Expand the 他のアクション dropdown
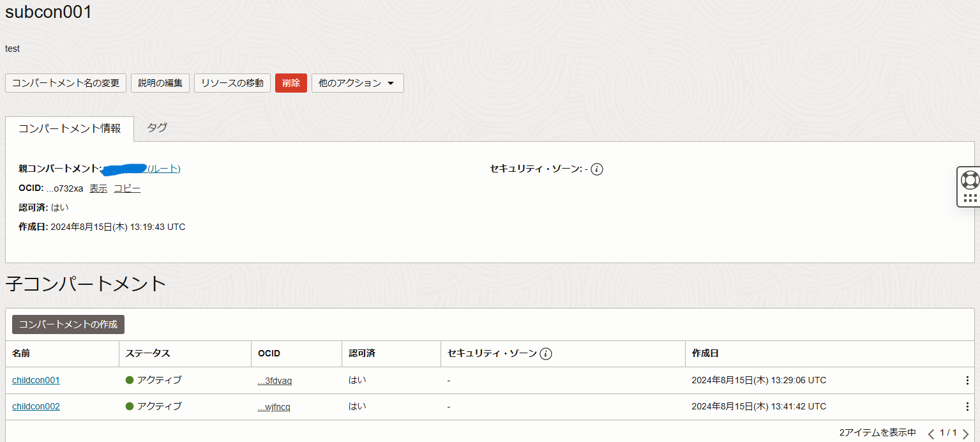Viewport: 980px width, 442px height. (358, 83)
